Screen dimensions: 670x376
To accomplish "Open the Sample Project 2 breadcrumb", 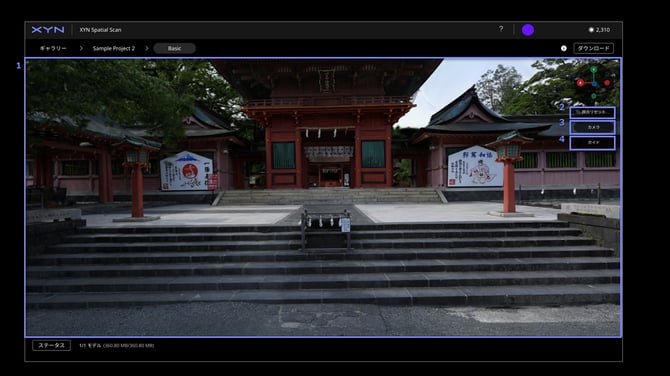I will [114, 48].
